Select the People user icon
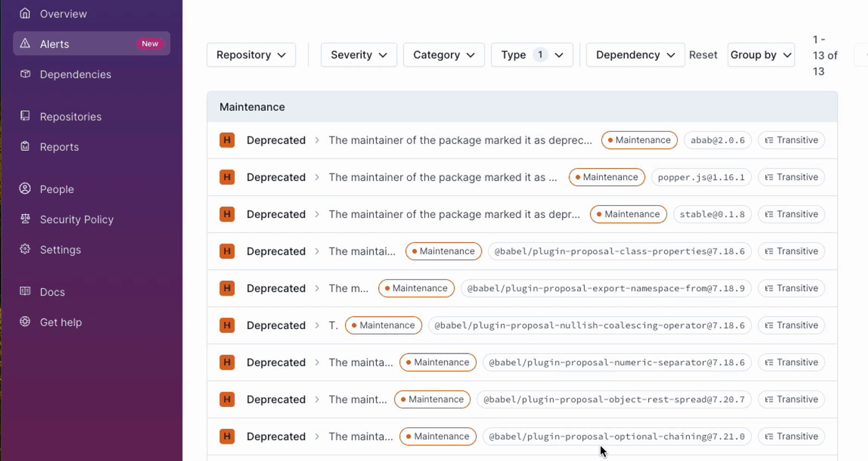The height and width of the screenshot is (461, 868). coord(25,189)
